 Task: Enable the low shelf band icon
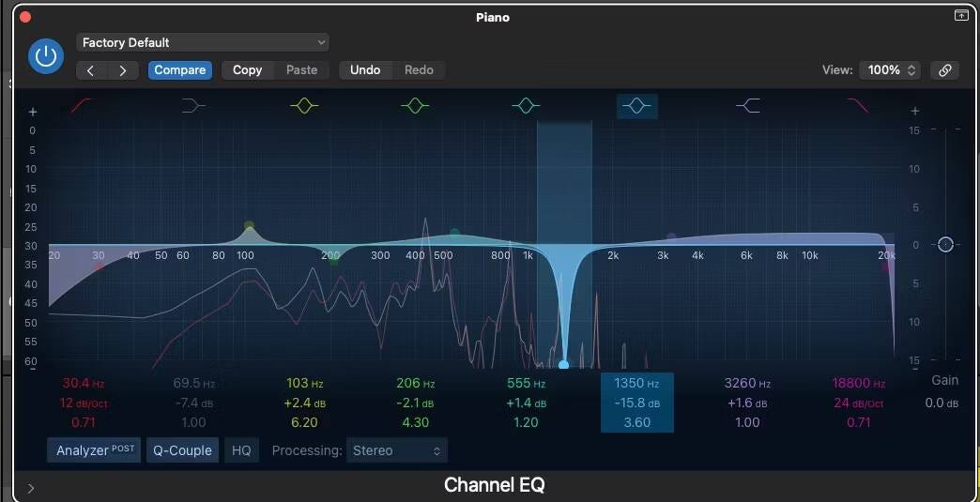193,106
